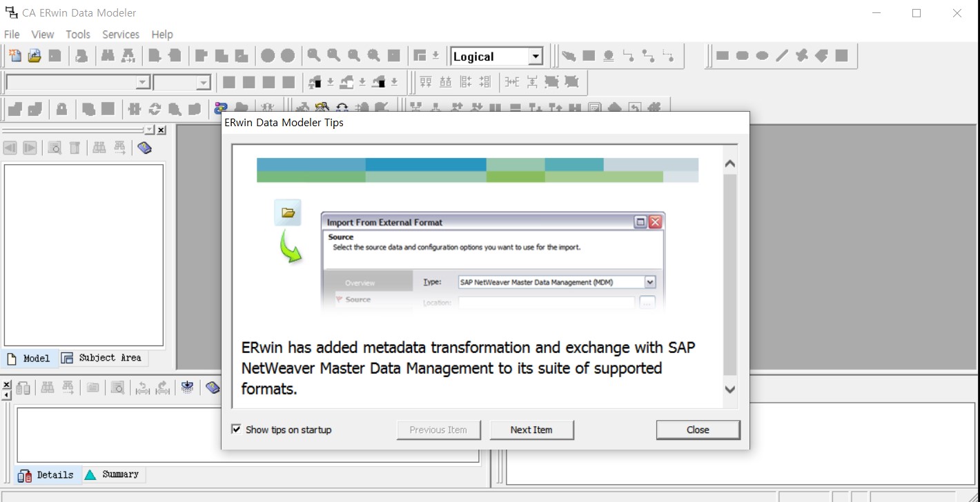Click the trash Delete icon in Model Explorer
980x502 pixels.
[75, 148]
